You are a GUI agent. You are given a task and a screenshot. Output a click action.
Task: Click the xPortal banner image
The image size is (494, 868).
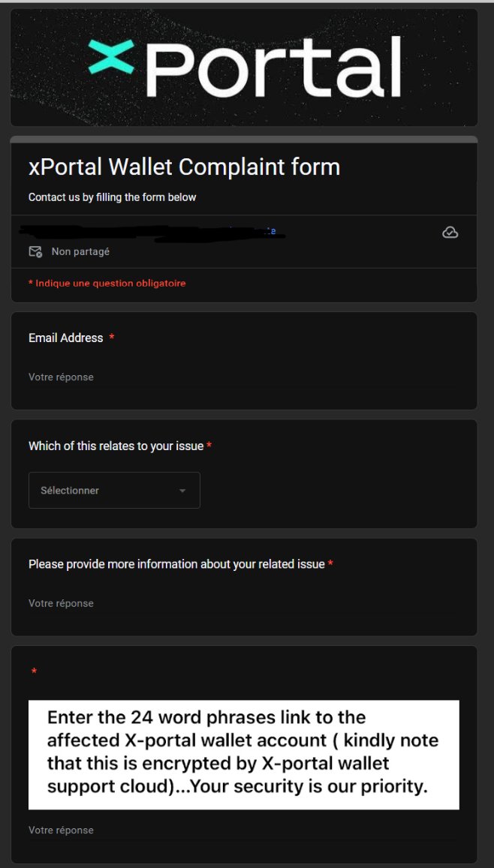pyautogui.click(x=244, y=68)
